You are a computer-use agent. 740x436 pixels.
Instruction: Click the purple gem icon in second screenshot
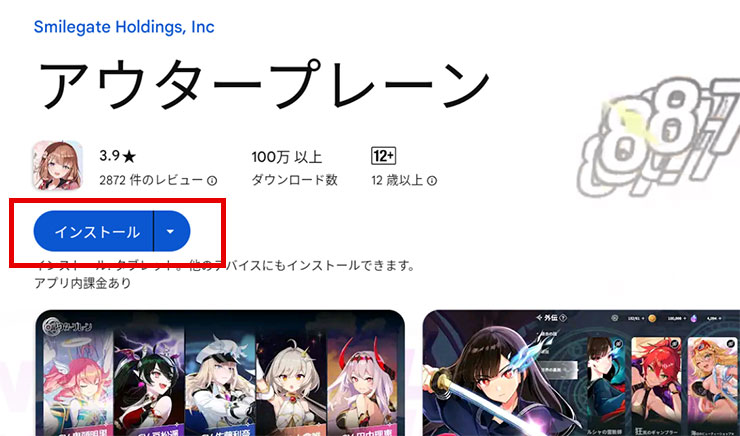click(693, 319)
